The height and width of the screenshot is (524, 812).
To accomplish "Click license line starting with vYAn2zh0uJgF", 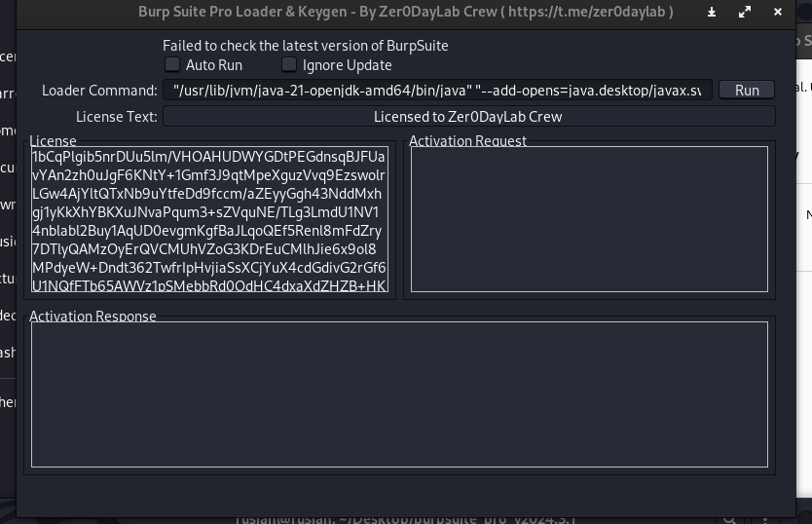I will pos(208,175).
